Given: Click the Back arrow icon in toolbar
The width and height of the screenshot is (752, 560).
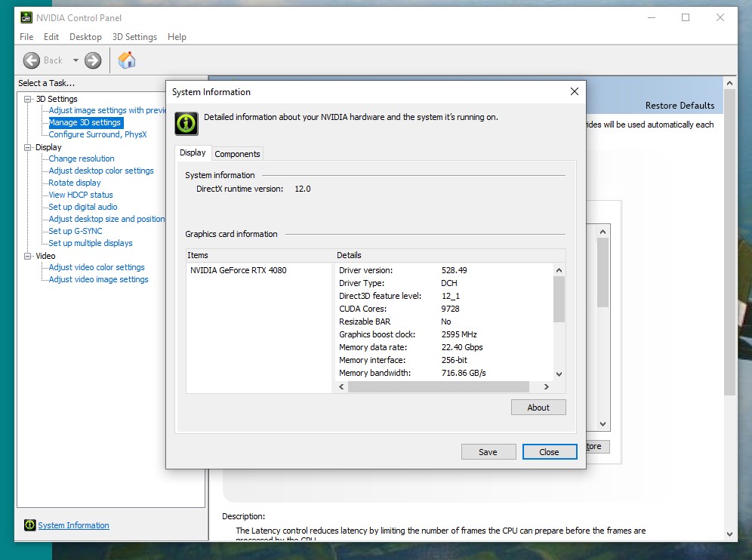Looking at the screenshot, I should (x=32, y=60).
